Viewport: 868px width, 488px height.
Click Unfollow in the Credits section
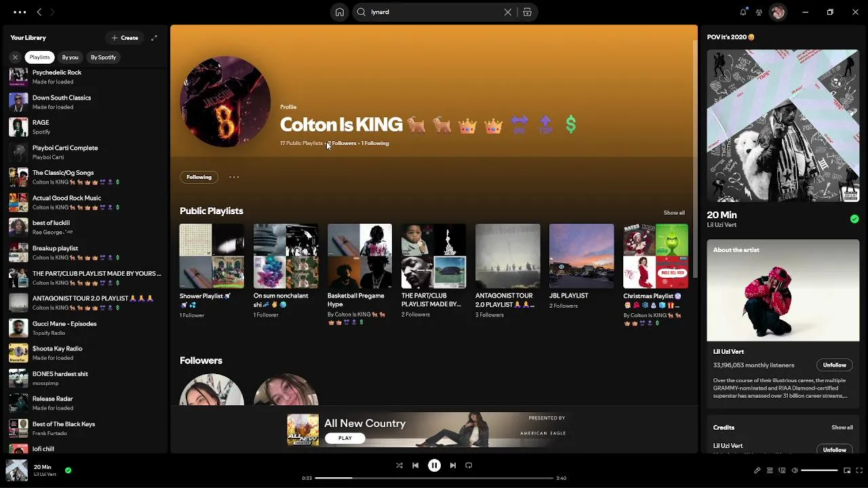click(x=835, y=449)
